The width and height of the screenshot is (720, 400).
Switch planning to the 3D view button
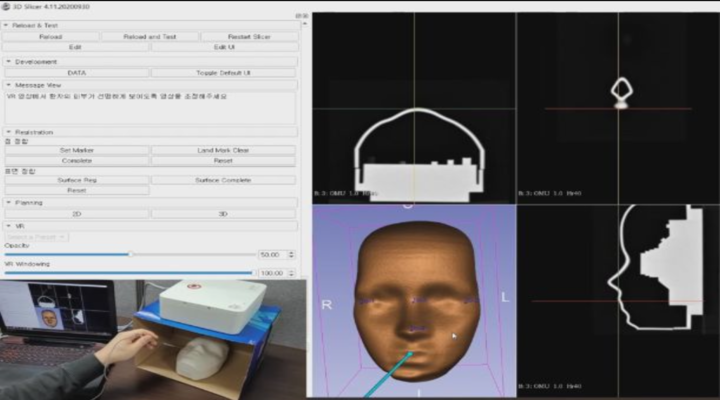[223, 214]
